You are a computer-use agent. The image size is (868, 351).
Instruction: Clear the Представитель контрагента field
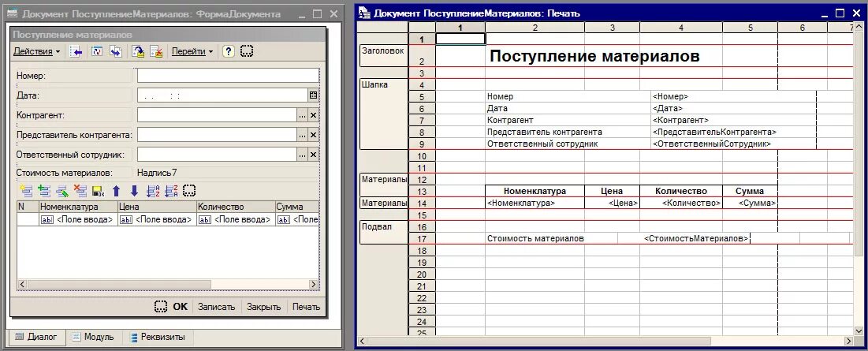(x=313, y=135)
